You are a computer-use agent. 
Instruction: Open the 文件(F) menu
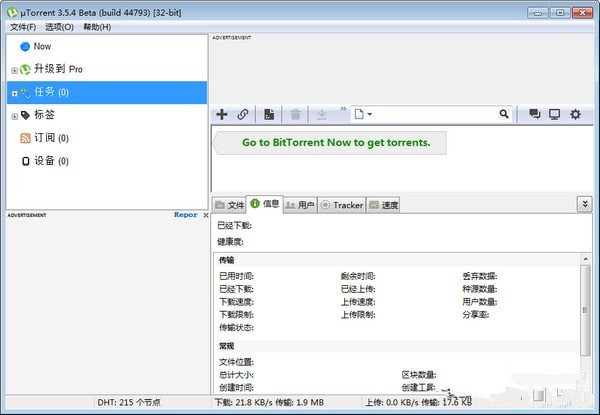[23, 27]
